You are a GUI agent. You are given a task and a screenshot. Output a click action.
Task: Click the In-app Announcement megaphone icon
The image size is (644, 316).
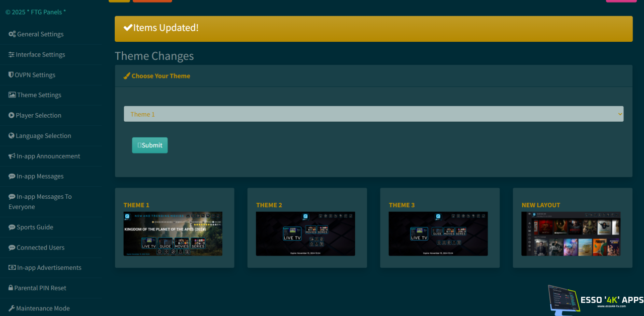12,156
